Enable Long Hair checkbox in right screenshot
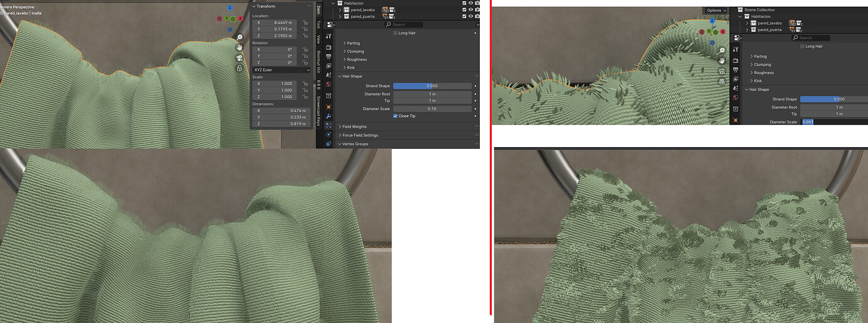The width and height of the screenshot is (868, 323). (x=803, y=46)
